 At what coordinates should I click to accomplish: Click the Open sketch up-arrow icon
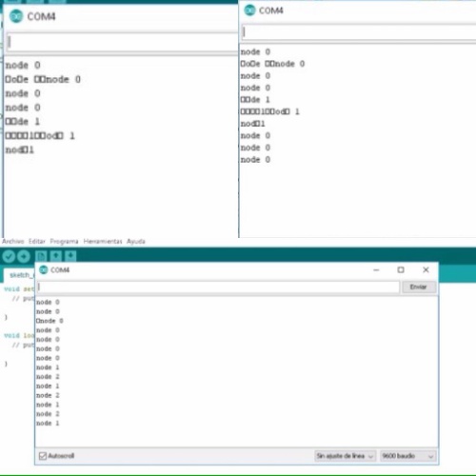pyautogui.click(x=56, y=256)
